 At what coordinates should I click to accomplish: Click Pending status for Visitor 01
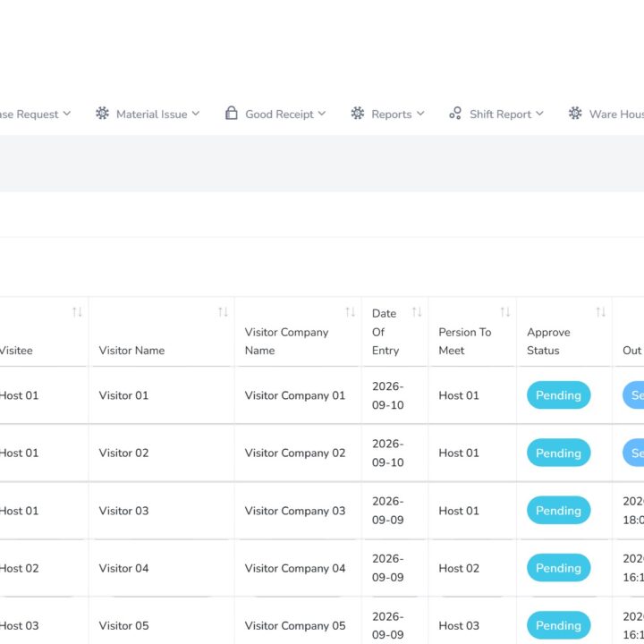click(x=558, y=395)
